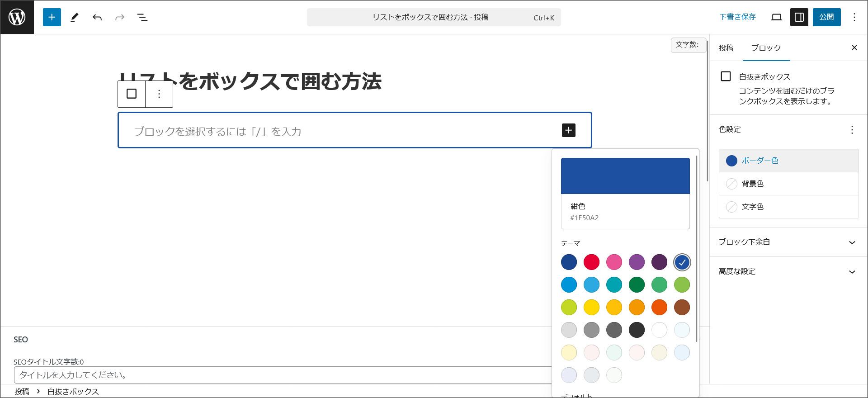Choose the brown swatch
The width and height of the screenshot is (868, 398).
point(682,307)
